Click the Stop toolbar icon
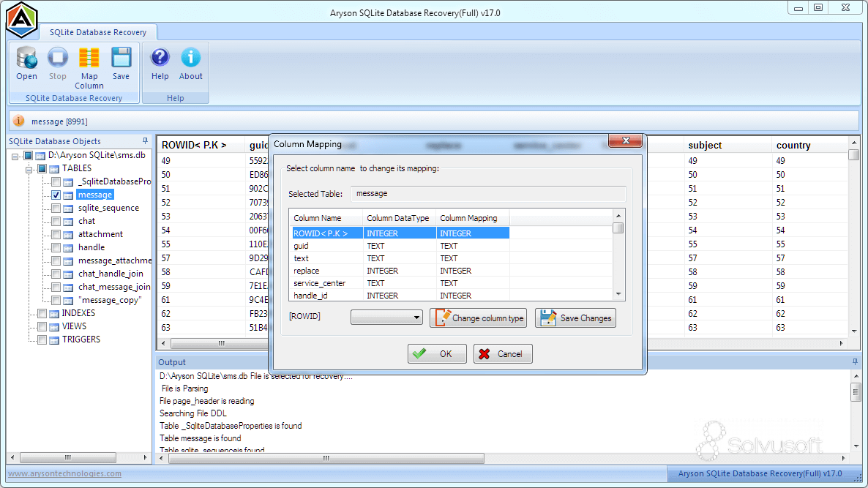The image size is (868, 488). tap(58, 58)
